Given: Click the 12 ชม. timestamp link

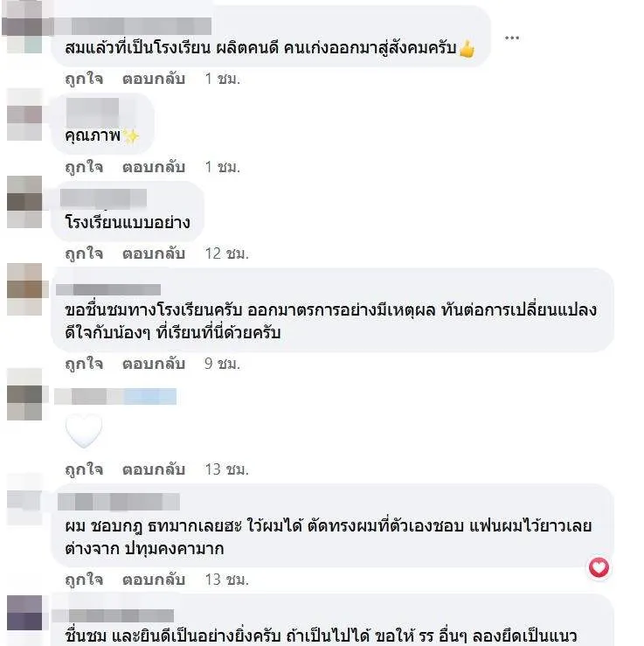Looking at the screenshot, I should click(227, 254).
